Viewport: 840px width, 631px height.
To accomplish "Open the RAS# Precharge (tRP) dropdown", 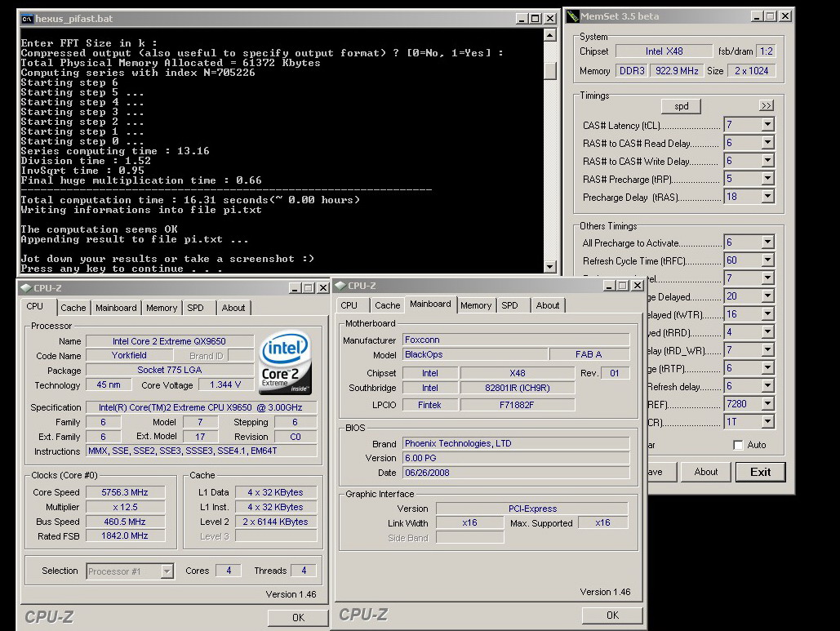I will [x=767, y=179].
